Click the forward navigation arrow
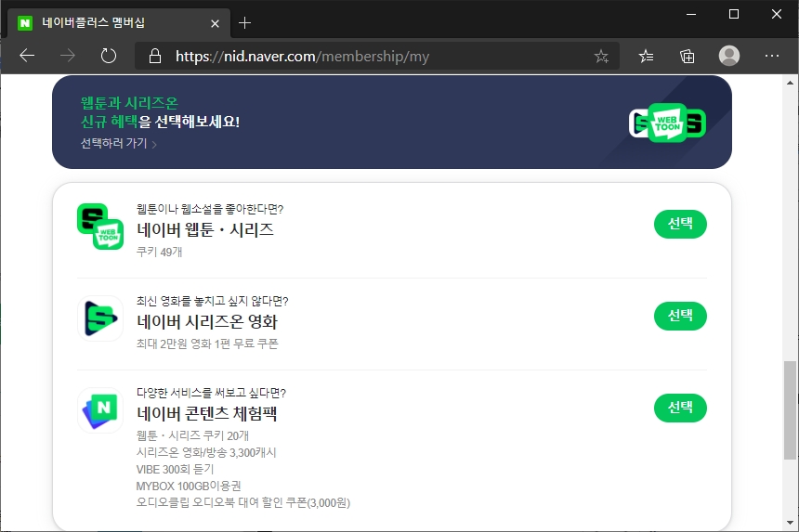This screenshot has width=799, height=532. click(x=67, y=56)
